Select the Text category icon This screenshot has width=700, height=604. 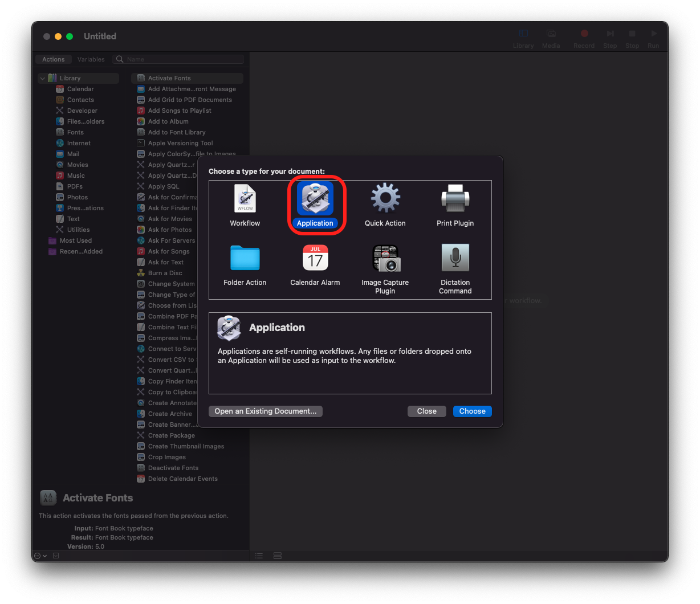[60, 219]
